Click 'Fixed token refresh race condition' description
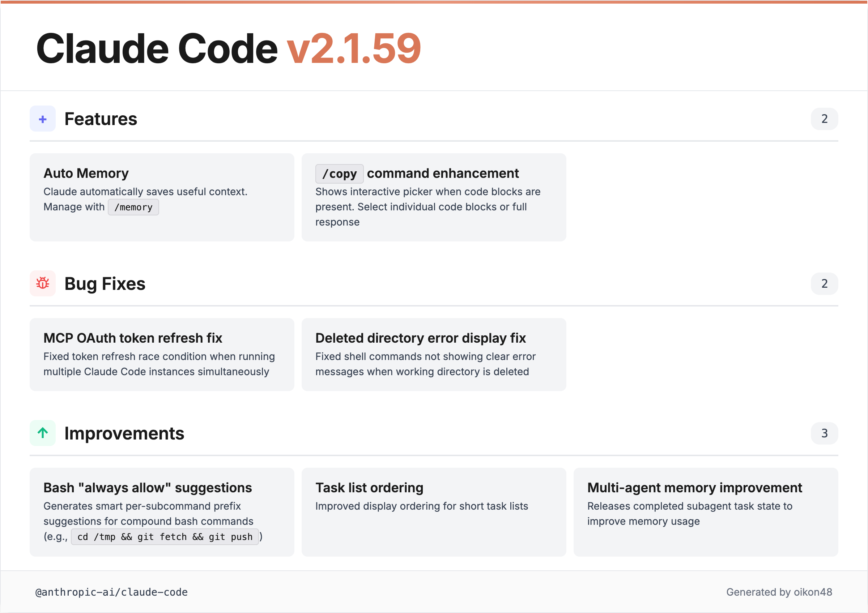This screenshot has height=613, width=868. tap(159, 364)
